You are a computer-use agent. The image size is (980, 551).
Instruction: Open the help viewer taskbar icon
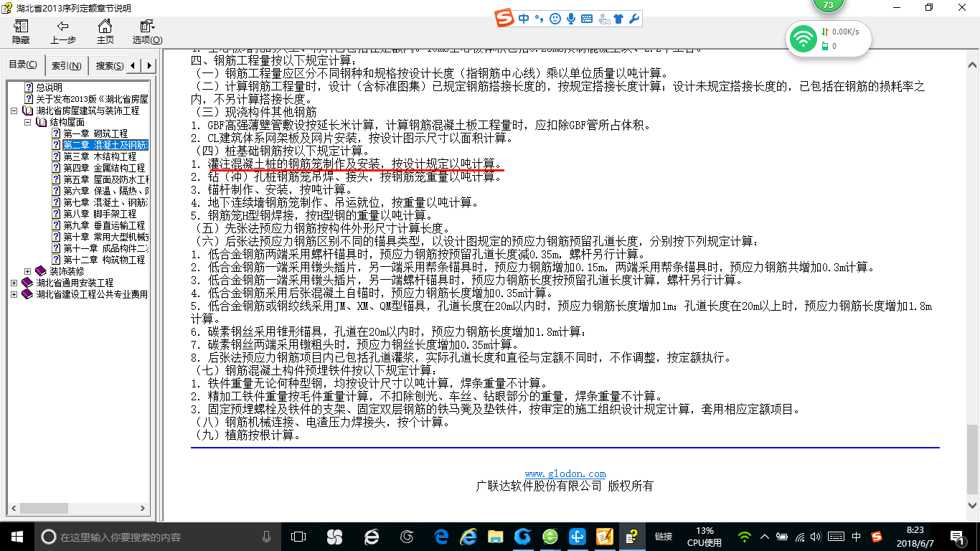point(632,537)
